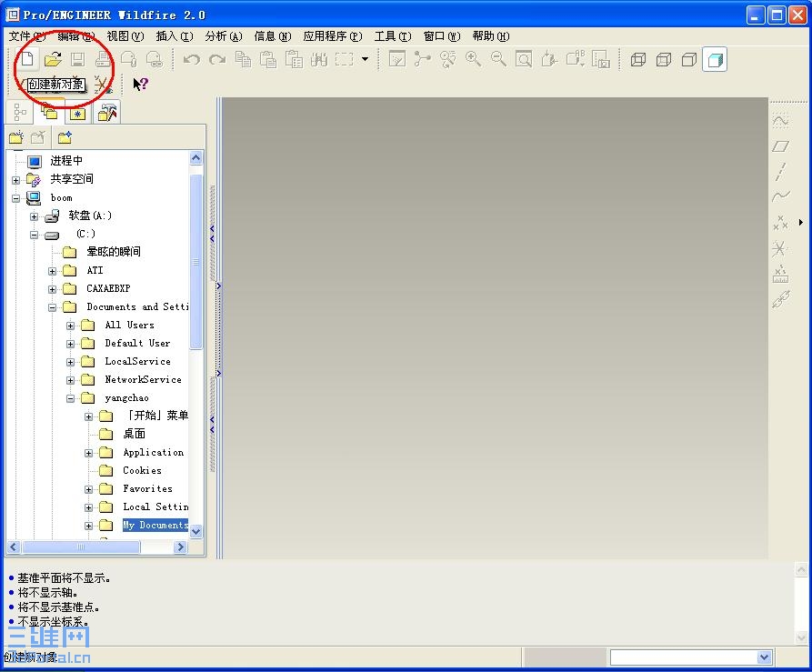This screenshot has height=672, width=812.
Task: Click the Zoom In magnifier icon
Action: click(x=473, y=59)
